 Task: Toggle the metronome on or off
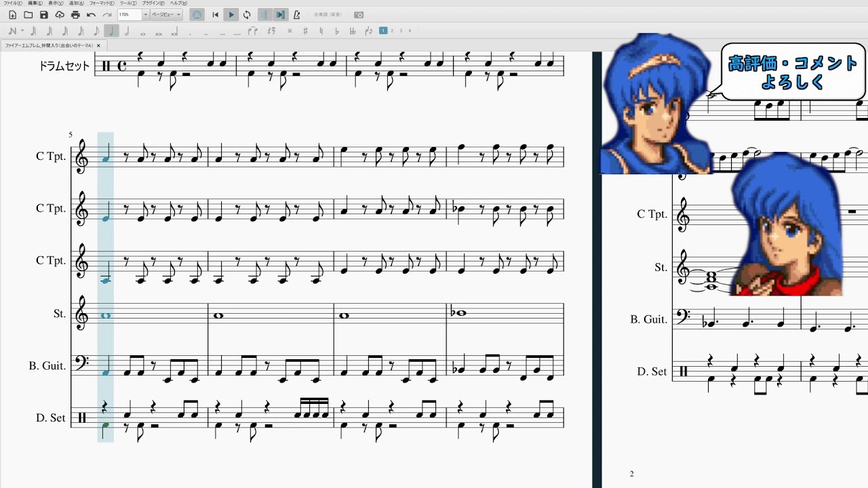(x=296, y=15)
